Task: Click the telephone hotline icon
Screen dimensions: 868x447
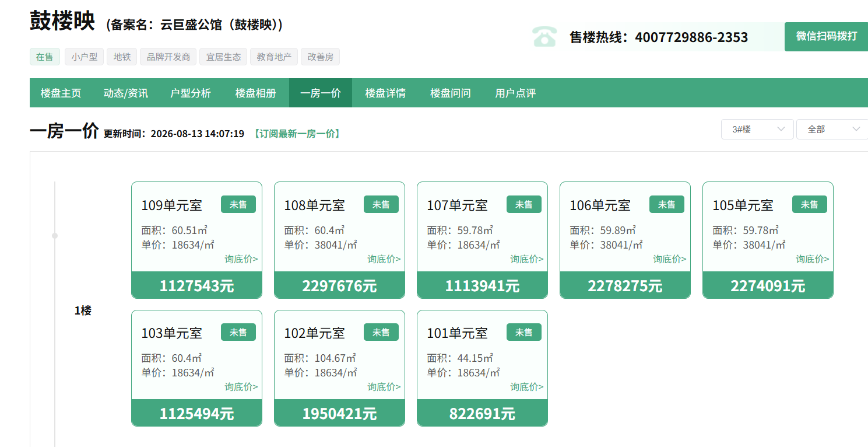Action: click(544, 37)
